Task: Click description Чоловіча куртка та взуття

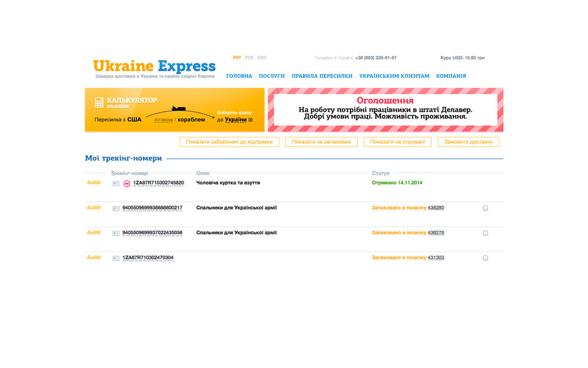Action: [x=228, y=183]
